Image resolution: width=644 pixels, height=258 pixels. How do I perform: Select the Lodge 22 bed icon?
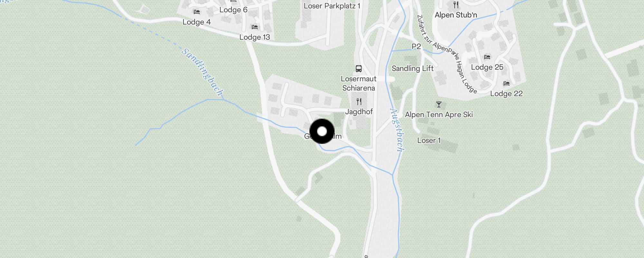pyautogui.click(x=506, y=84)
